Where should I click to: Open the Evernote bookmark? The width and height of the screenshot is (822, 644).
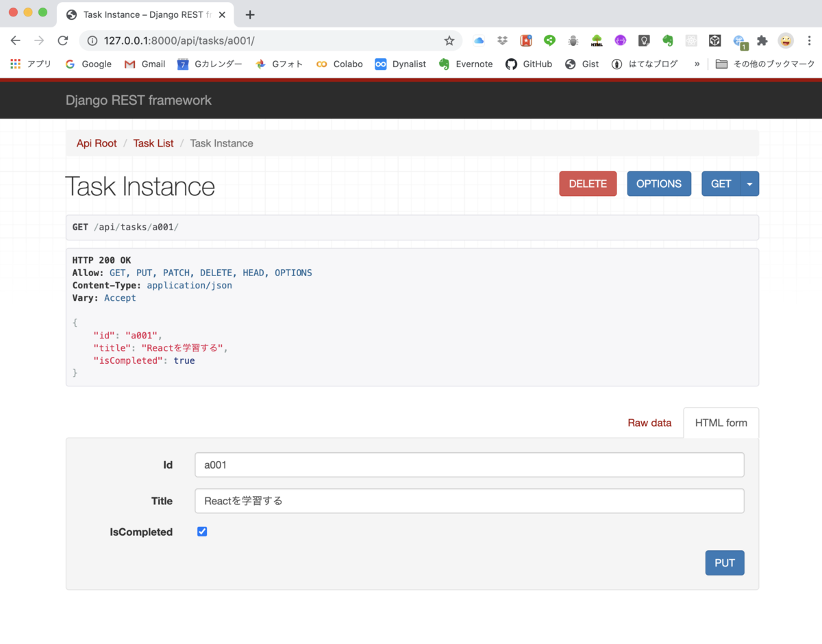coord(466,64)
